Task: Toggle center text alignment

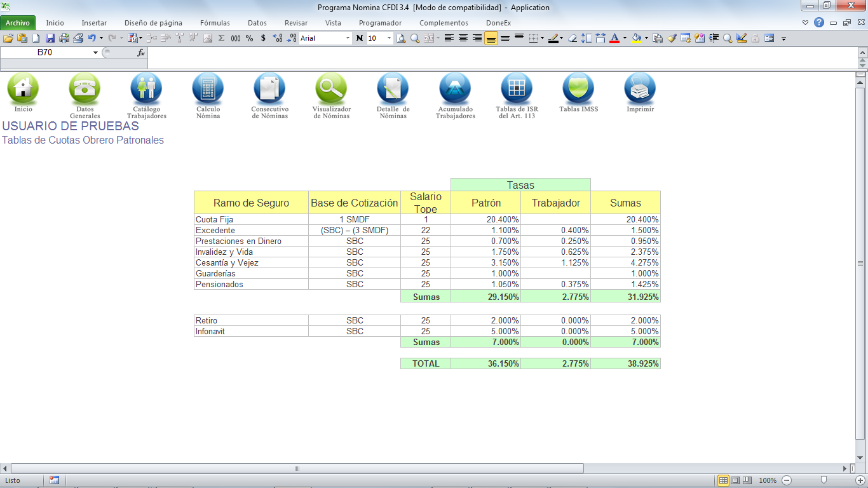Action: click(x=463, y=38)
